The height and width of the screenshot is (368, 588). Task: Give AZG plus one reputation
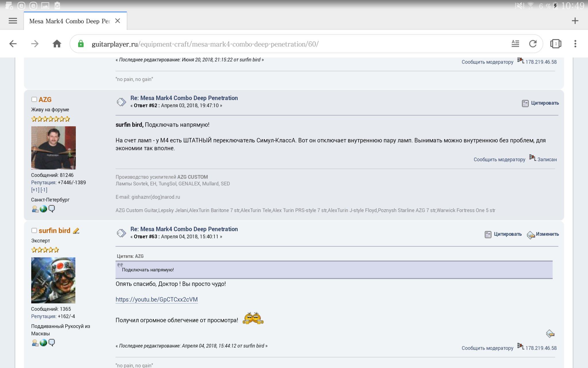pos(35,190)
